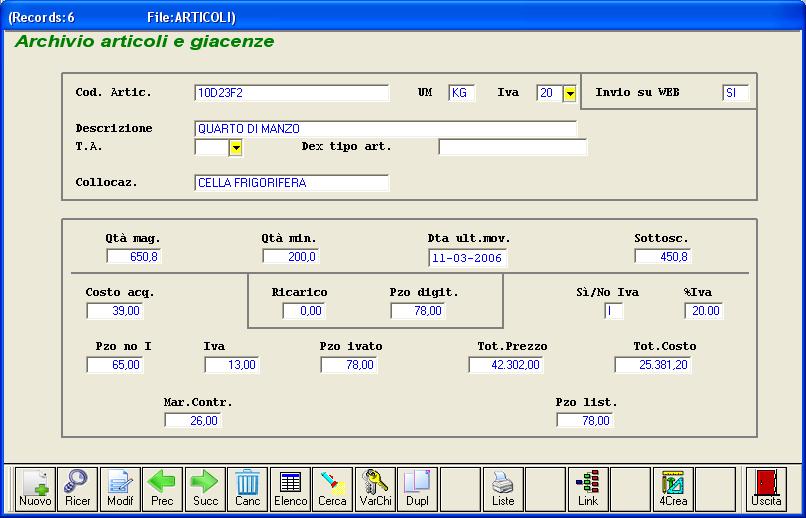Viewport: 806px width, 518px height.
Task: Click the Sottosc. field 450,8
Action: [x=663, y=256]
